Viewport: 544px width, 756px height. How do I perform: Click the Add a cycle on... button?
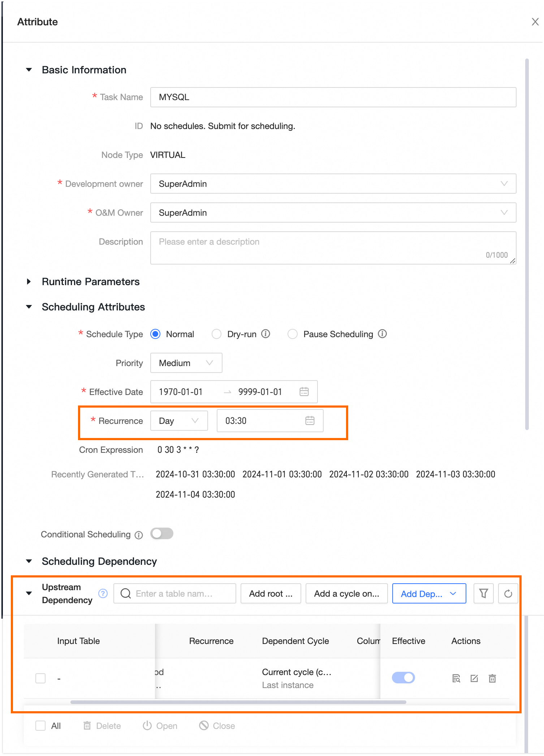click(x=347, y=593)
